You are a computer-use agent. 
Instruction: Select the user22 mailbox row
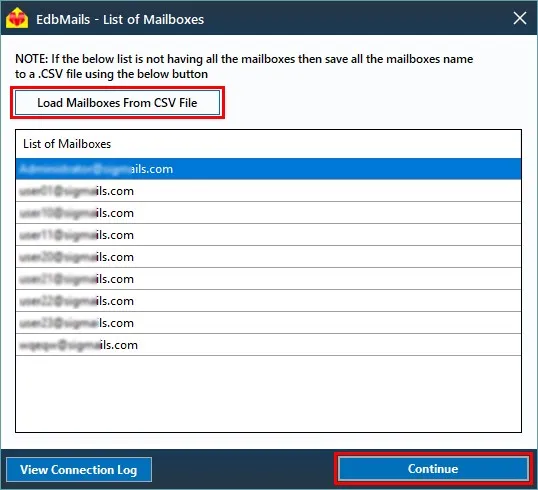[x=268, y=301]
